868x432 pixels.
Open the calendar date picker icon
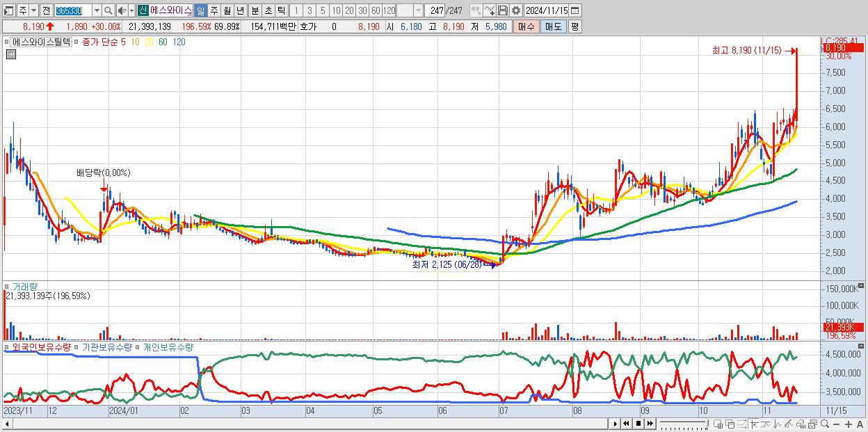point(575,10)
